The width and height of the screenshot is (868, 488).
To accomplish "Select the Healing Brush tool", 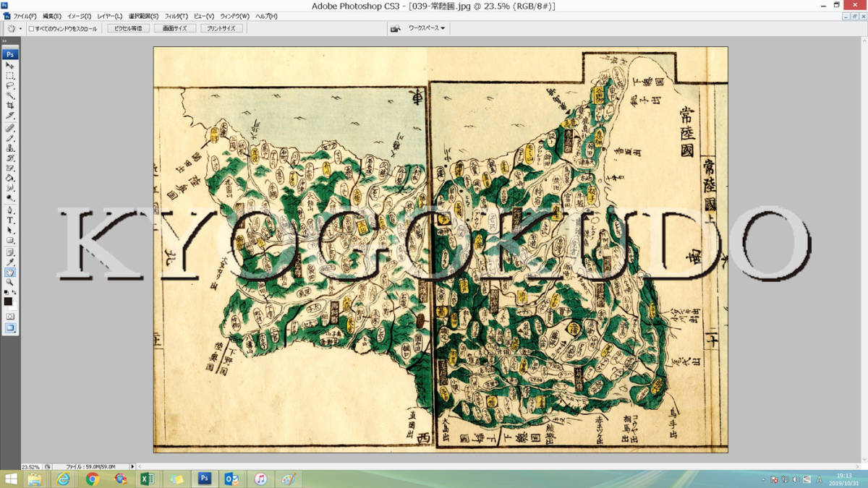I will (x=10, y=127).
